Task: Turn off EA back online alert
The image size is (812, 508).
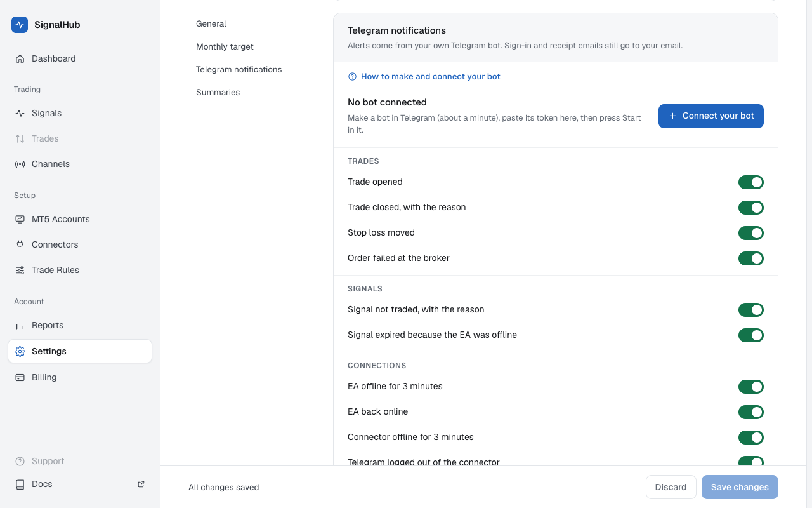Action: 751,412
